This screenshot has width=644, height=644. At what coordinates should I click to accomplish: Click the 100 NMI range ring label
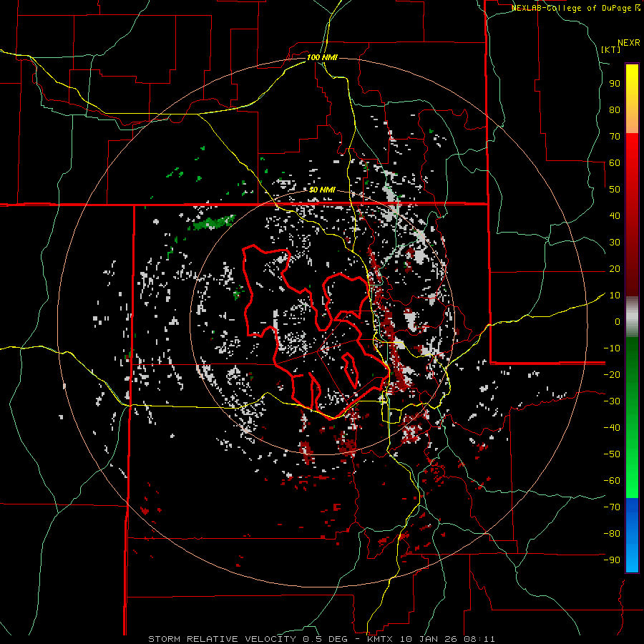[322, 57]
